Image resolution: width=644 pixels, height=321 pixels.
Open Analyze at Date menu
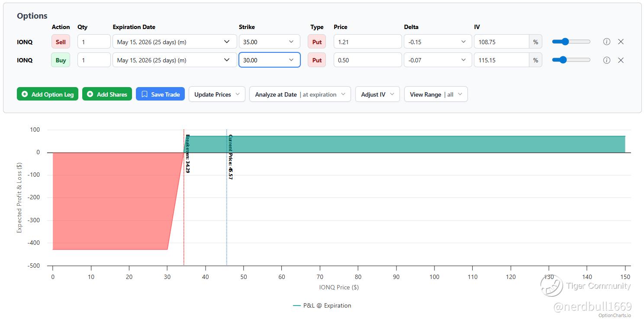299,94
